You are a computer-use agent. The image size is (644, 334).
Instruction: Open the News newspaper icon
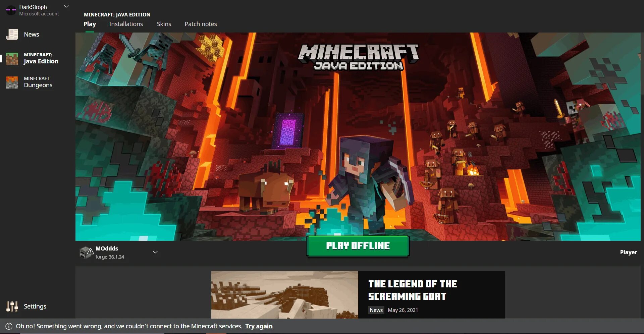pyautogui.click(x=12, y=34)
